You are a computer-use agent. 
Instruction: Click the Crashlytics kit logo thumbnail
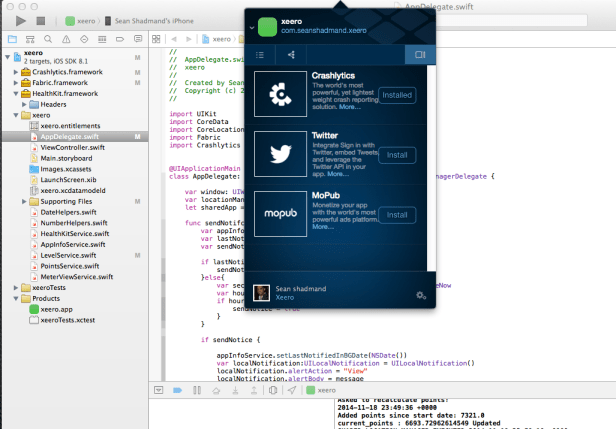pos(280,94)
